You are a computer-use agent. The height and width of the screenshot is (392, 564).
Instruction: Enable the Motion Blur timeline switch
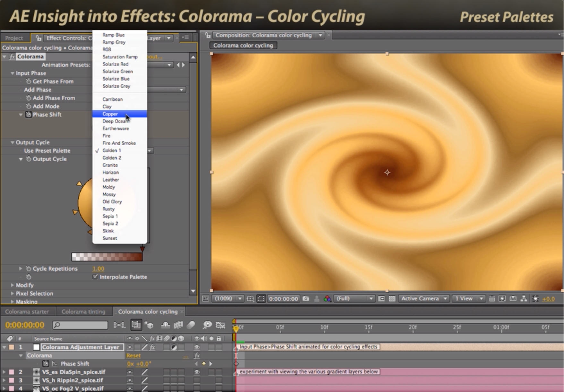(x=191, y=325)
